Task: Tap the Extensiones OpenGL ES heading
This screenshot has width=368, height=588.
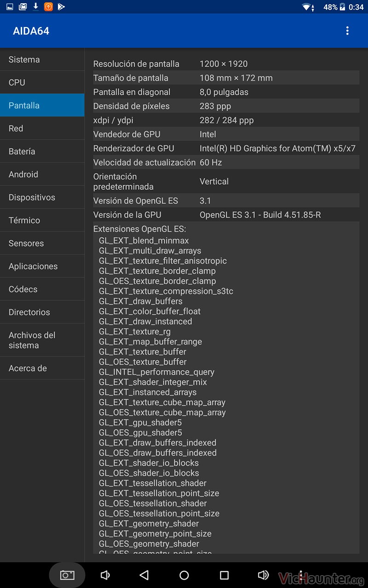Action: (139, 229)
